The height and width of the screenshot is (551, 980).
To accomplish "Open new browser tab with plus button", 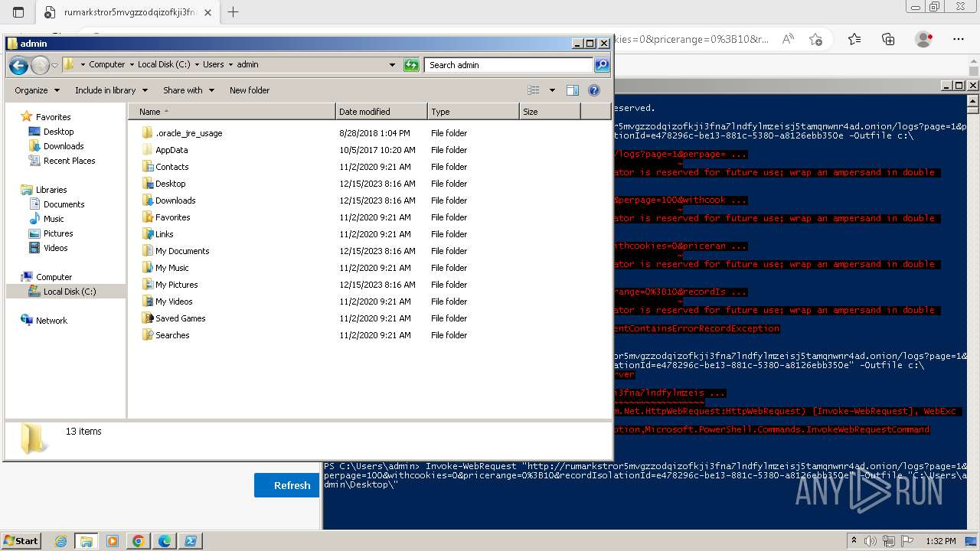I will point(234,11).
